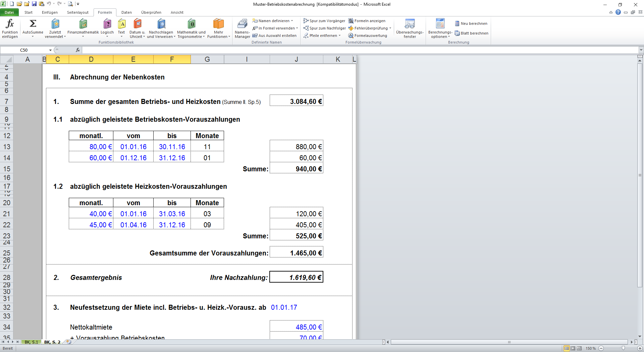
Task: Switch to normal view button in status bar
Action: click(567, 348)
